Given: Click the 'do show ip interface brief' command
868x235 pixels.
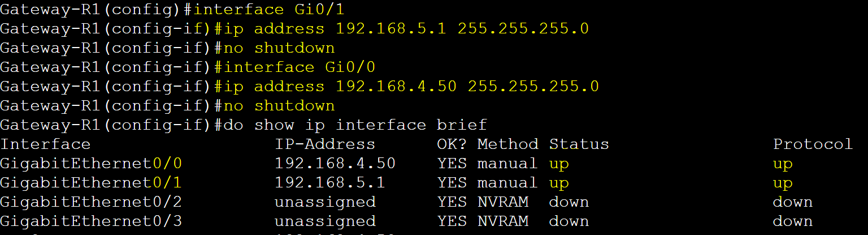Looking at the screenshot, I should (x=355, y=125).
